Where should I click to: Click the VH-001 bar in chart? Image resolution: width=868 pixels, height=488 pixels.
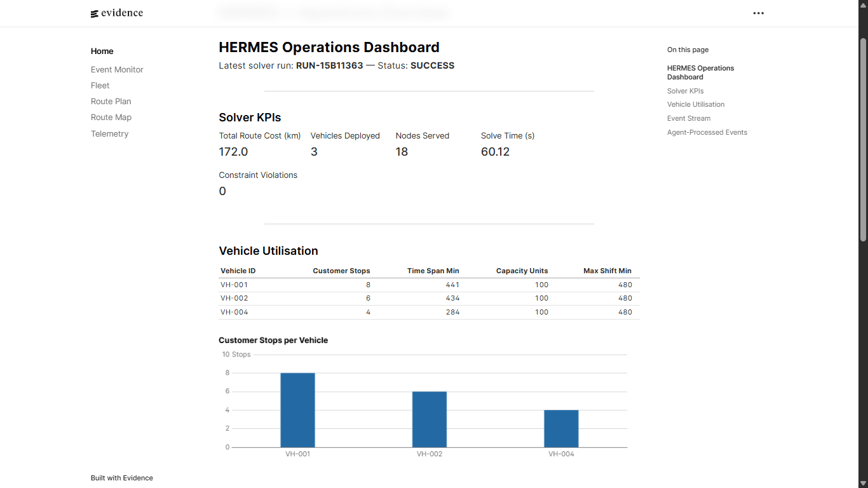point(297,410)
